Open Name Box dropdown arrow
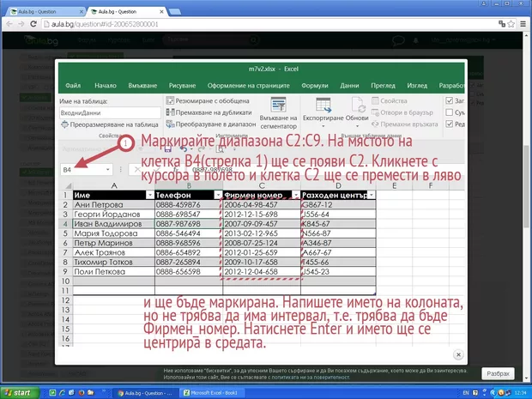532x399 pixels. [x=107, y=169]
